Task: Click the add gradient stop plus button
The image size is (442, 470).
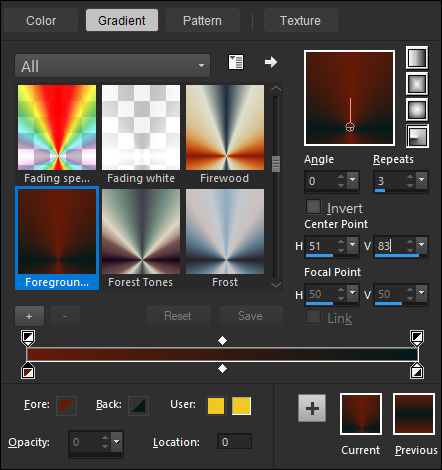Action: [x=29, y=316]
